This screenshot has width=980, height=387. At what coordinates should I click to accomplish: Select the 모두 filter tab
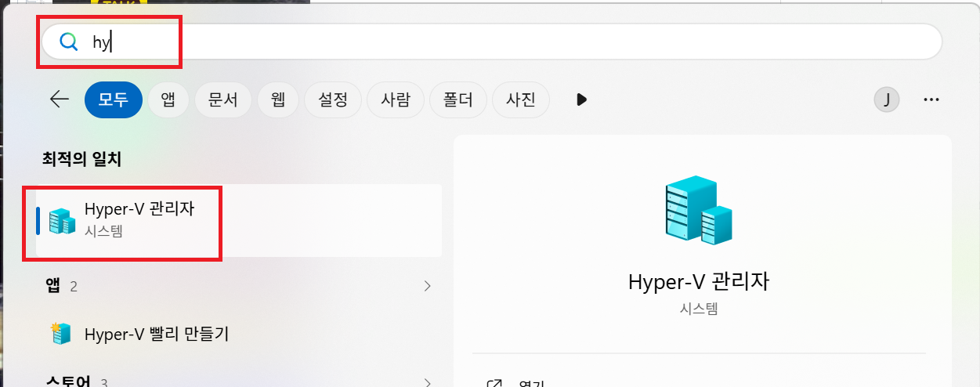114,99
